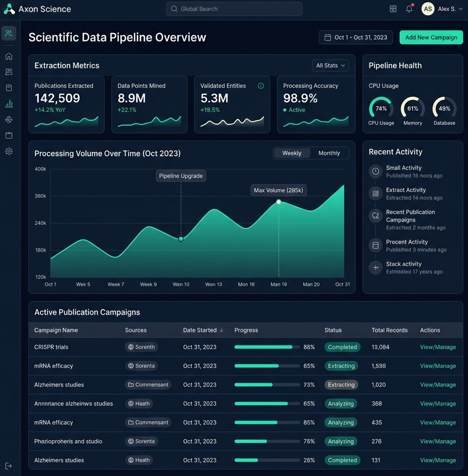This screenshot has height=476, width=468.
Task: Click the database icon for Precent Activity
Action: click(375, 245)
